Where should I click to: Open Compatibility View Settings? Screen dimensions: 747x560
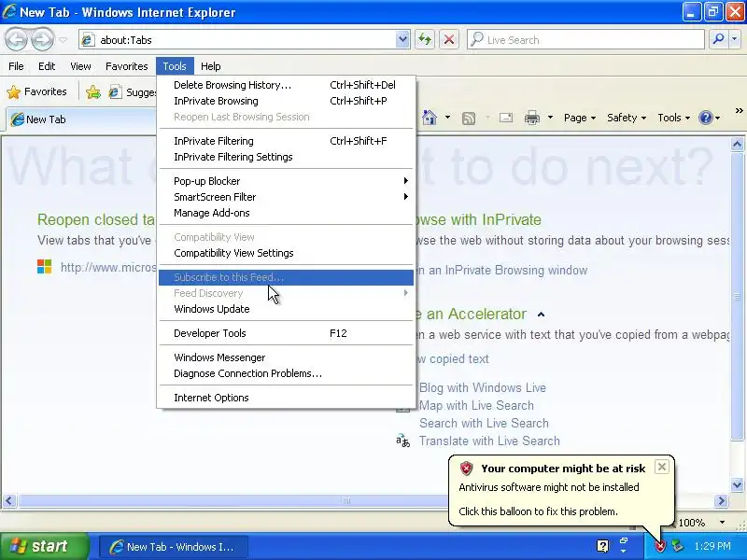(x=286, y=253)
